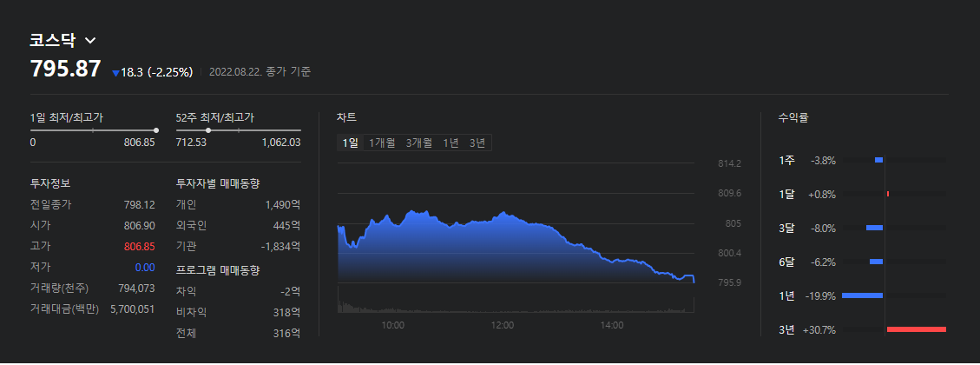Click the 비차익 value 318억
980x365 pixels.
tap(286, 312)
